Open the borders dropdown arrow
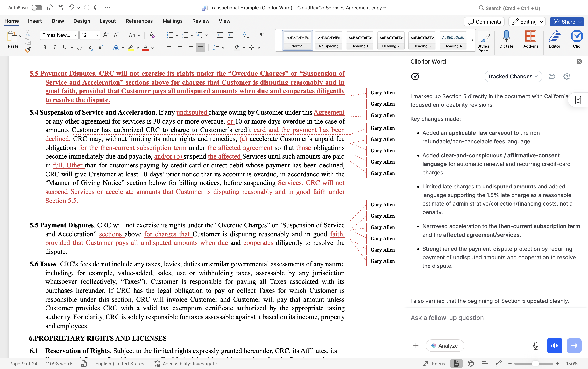Viewport: 588px width, 369px height. [x=259, y=48]
